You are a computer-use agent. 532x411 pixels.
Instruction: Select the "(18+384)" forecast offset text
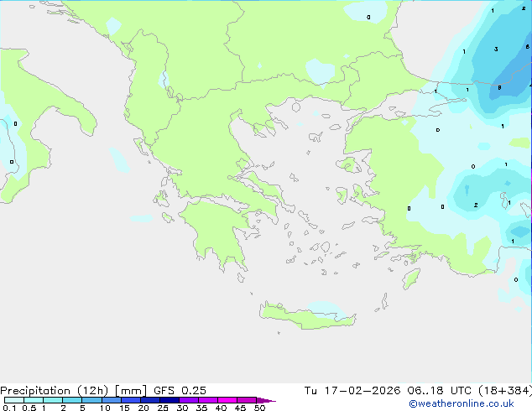[x=505, y=391]
